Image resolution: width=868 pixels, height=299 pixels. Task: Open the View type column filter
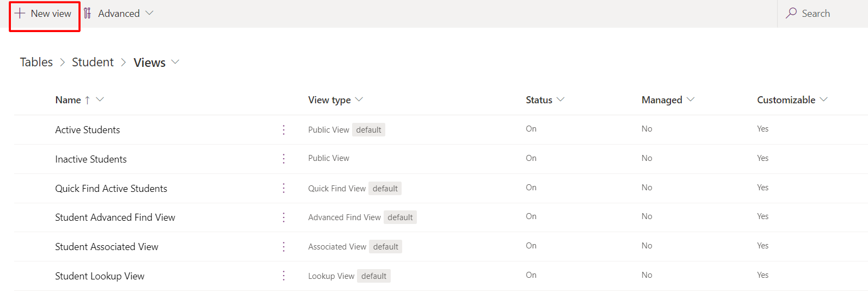(359, 99)
